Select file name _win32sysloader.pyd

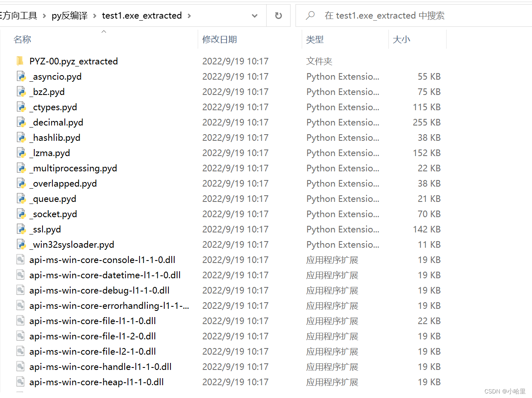(72, 244)
